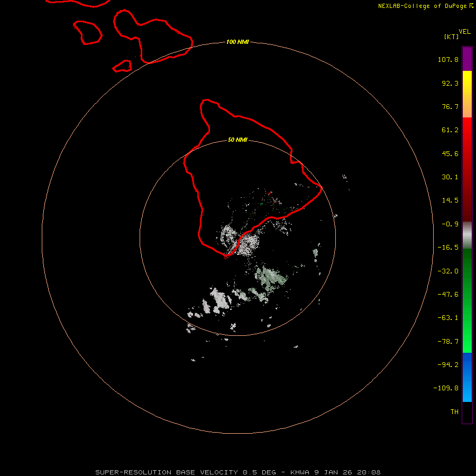Viewport: 476px width, 476px height.
Task: Click the 107.8 velocity scale value
Action: tap(448, 59)
